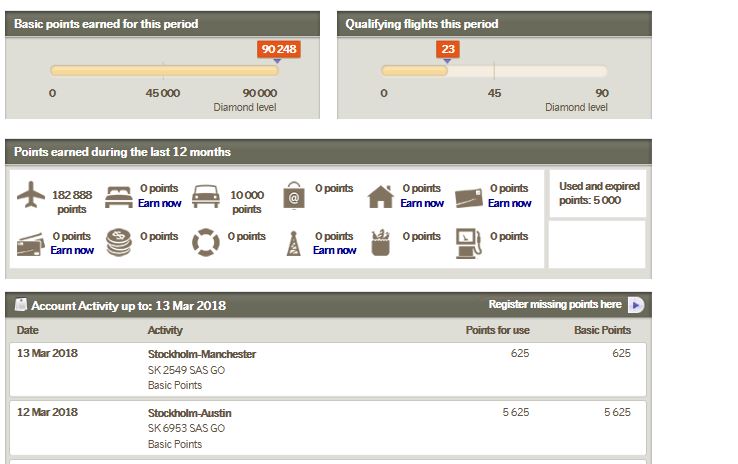Click the telecom tower icon

(x=294, y=243)
